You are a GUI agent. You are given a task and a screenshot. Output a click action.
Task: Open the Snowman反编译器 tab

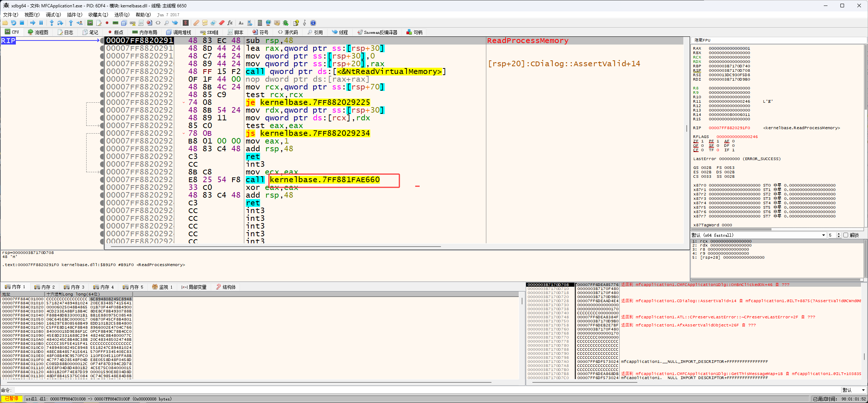[378, 32]
